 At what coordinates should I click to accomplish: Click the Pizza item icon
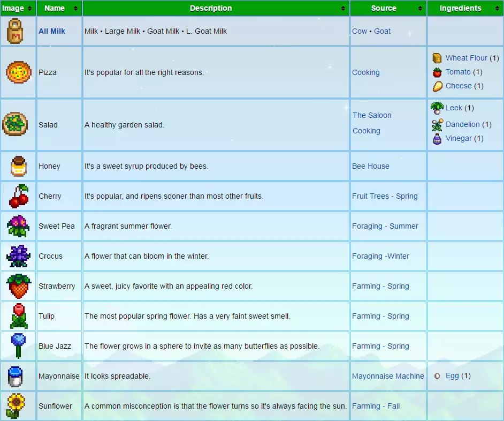coord(18,72)
